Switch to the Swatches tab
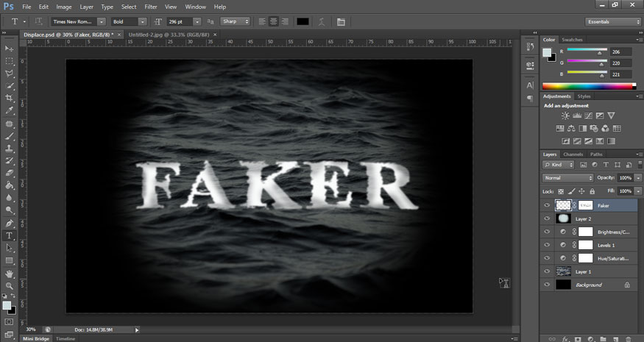Screen dimensions: 644x342 coord(572,40)
